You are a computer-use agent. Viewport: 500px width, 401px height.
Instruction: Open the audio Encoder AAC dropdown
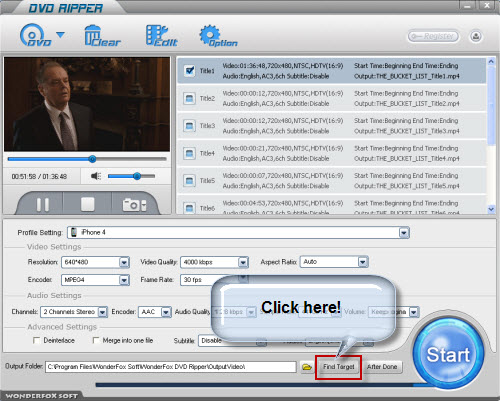pyautogui.click(x=166, y=312)
